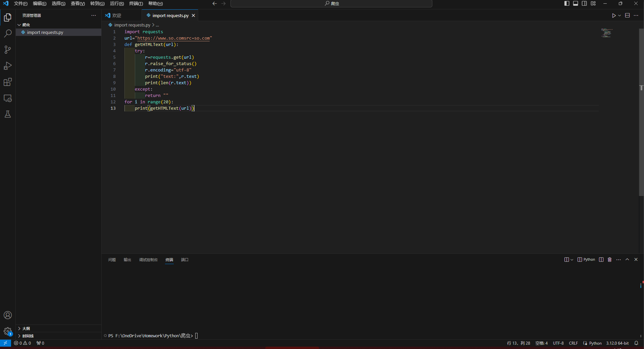Click the Run Python File play button

pyautogui.click(x=614, y=15)
